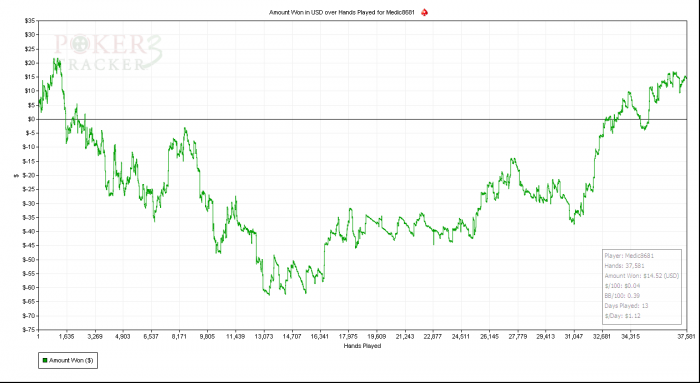
Task: Click the '14,707' x-axis tick label
Action: 292,337
